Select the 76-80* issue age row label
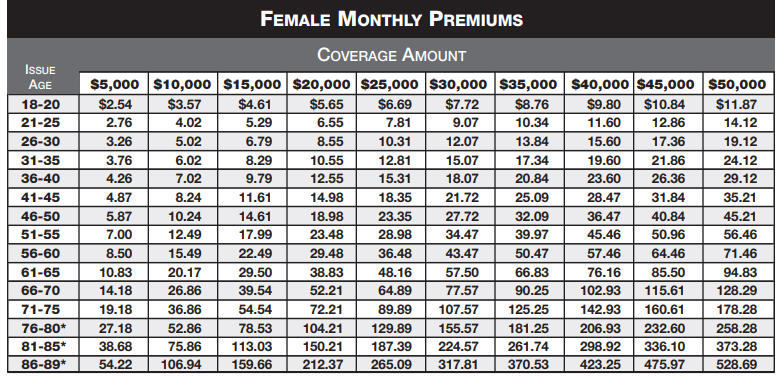 [44, 328]
